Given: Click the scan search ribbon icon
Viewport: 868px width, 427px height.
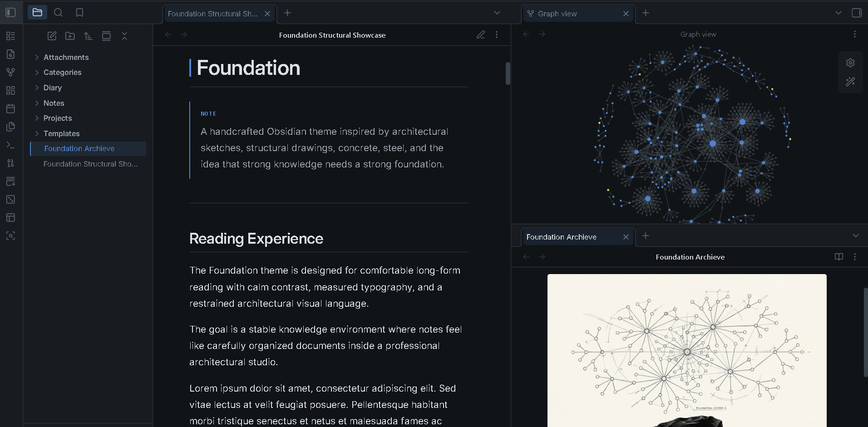Looking at the screenshot, I should point(11,236).
